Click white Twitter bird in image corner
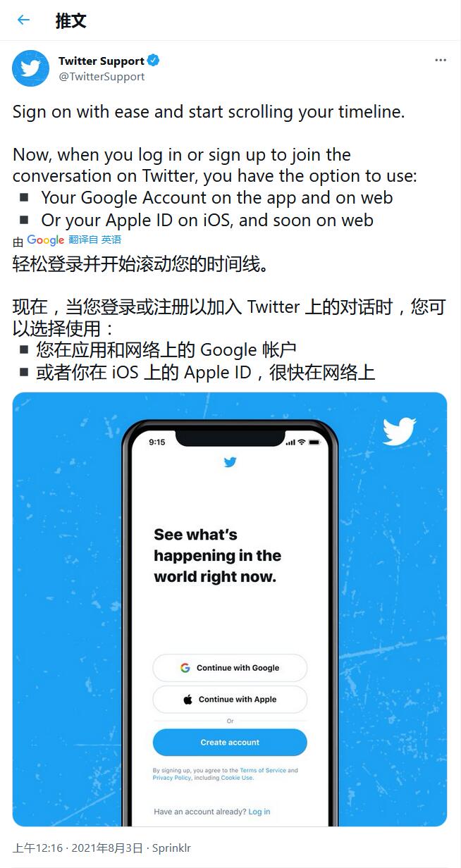 tap(399, 431)
